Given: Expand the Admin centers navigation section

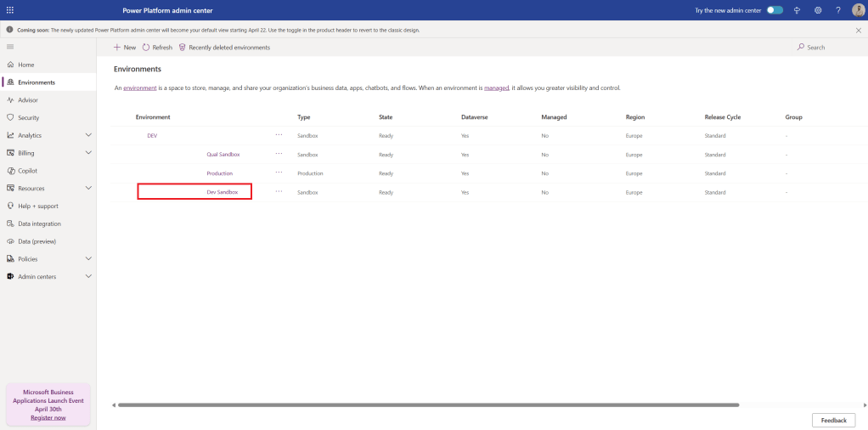Looking at the screenshot, I should [88, 276].
